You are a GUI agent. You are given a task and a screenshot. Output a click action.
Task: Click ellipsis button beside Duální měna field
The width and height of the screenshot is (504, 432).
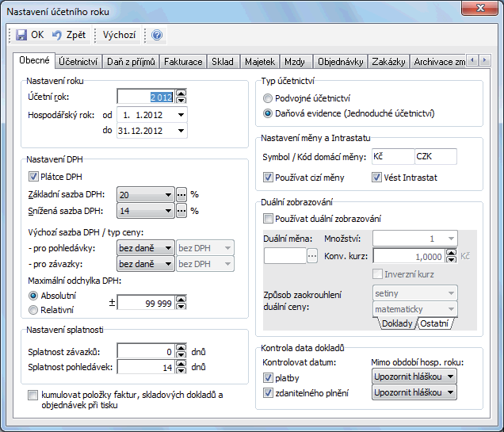tap(312, 255)
